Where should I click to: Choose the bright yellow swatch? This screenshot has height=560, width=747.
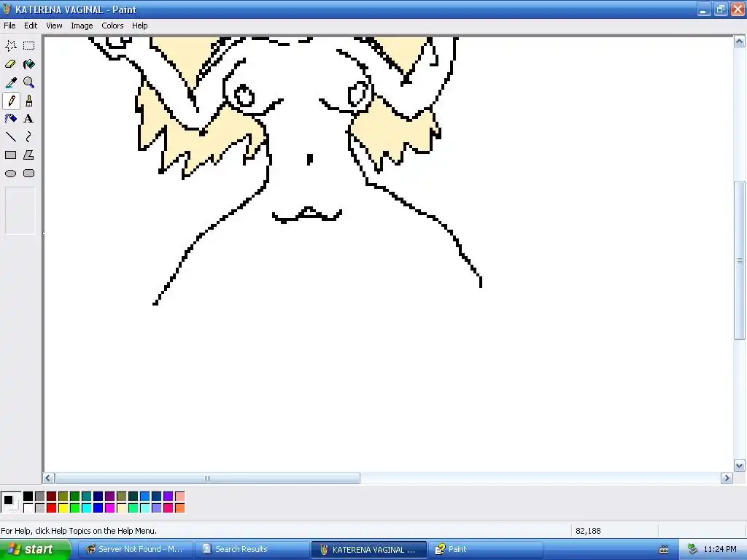(x=63, y=507)
